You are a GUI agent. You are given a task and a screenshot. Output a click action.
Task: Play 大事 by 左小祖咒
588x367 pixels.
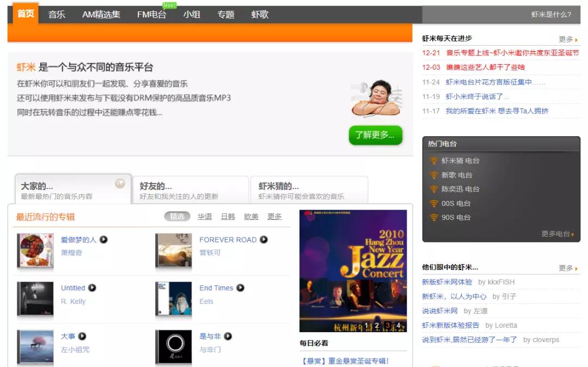click(x=83, y=336)
